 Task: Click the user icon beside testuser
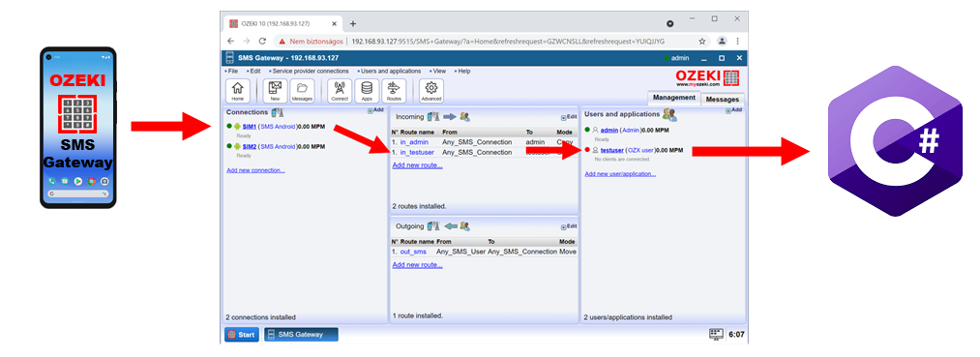(x=595, y=151)
